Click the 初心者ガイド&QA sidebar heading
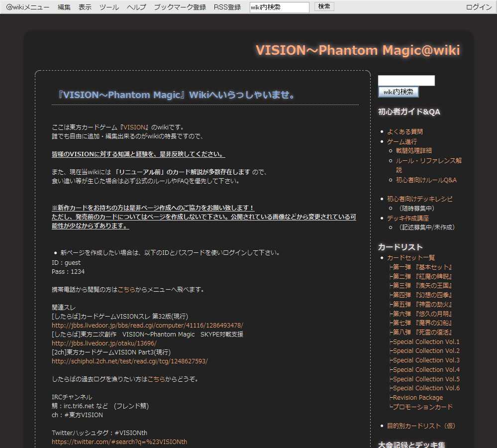This screenshot has height=448, width=497. click(x=409, y=112)
